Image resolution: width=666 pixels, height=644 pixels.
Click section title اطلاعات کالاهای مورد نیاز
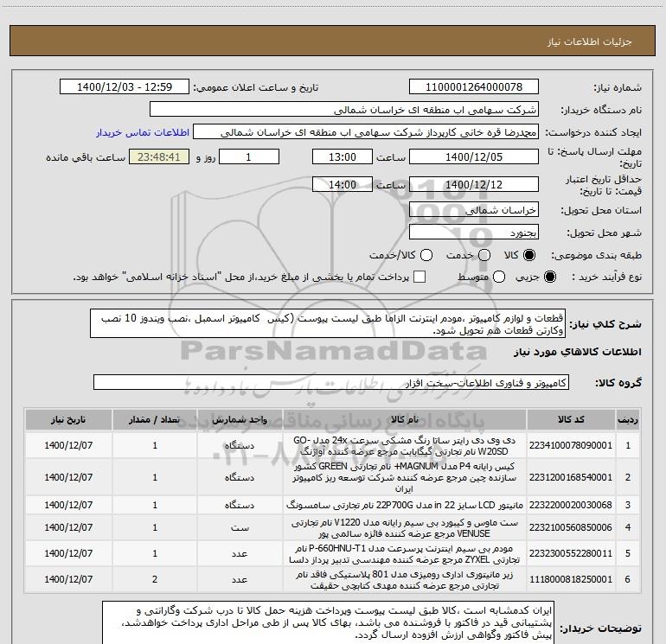(x=577, y=352)
